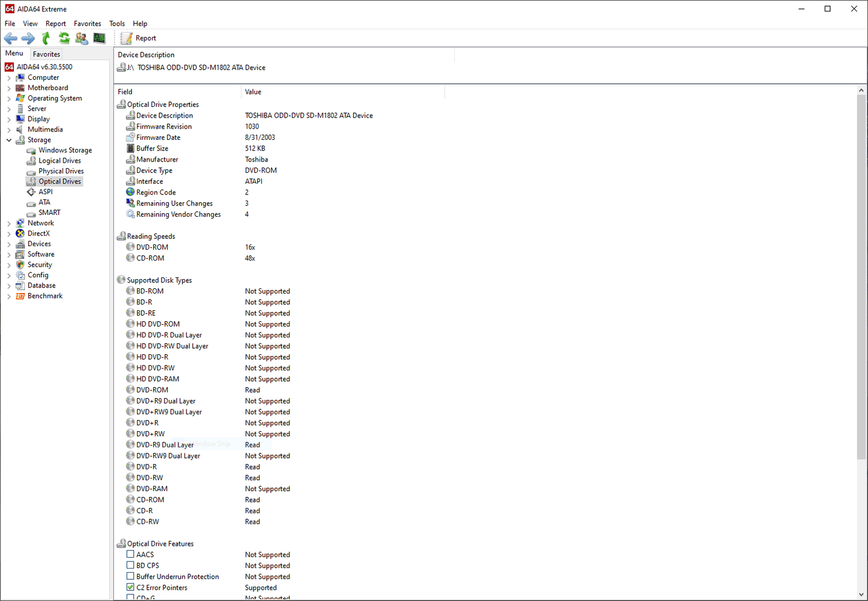Open the ASPI item under Storage
The height and width of the screenshot is (601, 868).
[45, 192]
